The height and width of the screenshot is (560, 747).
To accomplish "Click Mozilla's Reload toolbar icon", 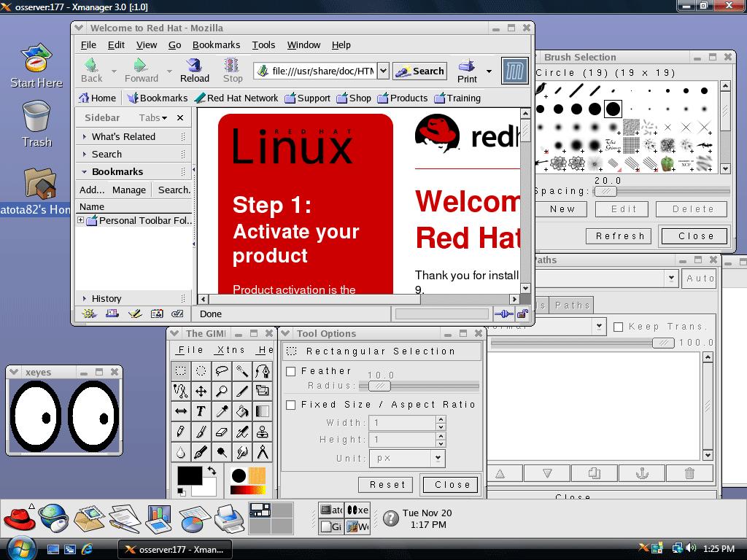I will click(x=194, y=71).
